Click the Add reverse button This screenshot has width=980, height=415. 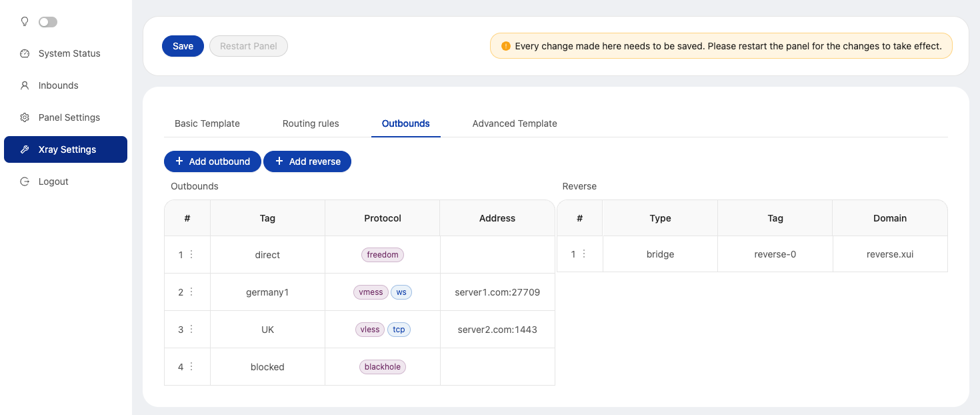307,161
